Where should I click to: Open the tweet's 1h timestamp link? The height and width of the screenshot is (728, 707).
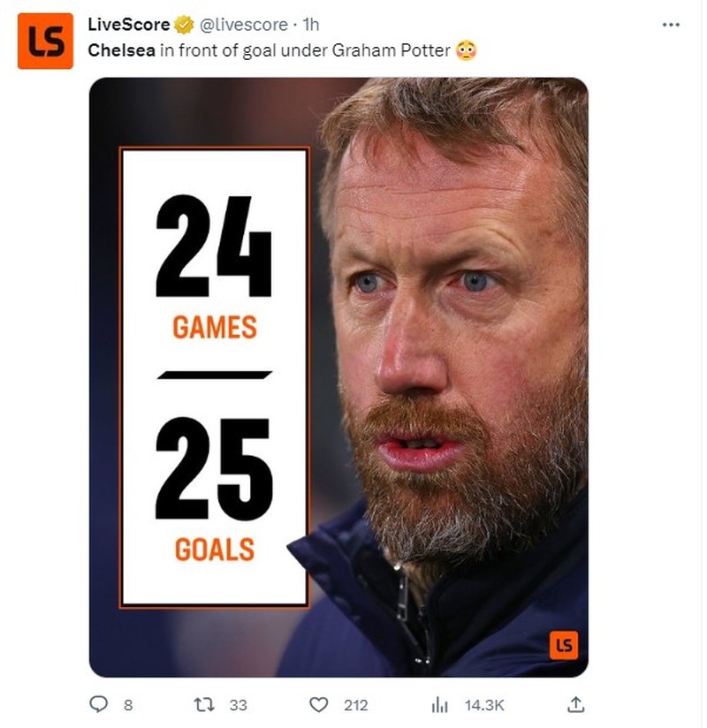[x=309, y=25]
